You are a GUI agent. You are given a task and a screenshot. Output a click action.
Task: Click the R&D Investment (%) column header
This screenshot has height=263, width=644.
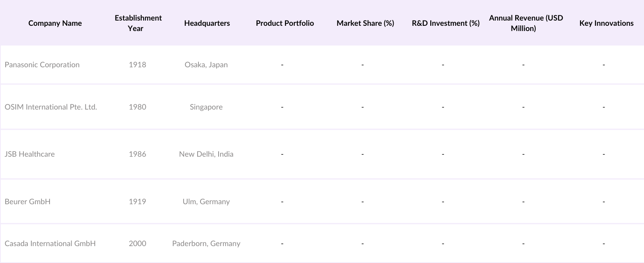point(446,23)
